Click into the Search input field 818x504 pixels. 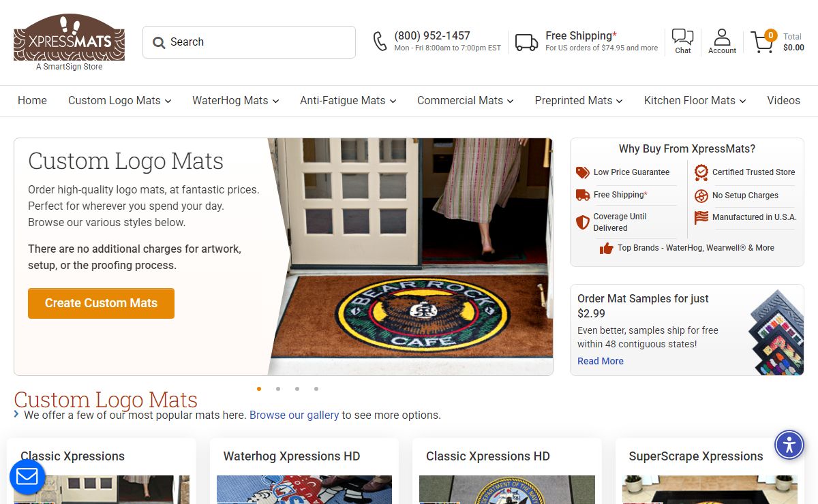click(x=249, y=42)
